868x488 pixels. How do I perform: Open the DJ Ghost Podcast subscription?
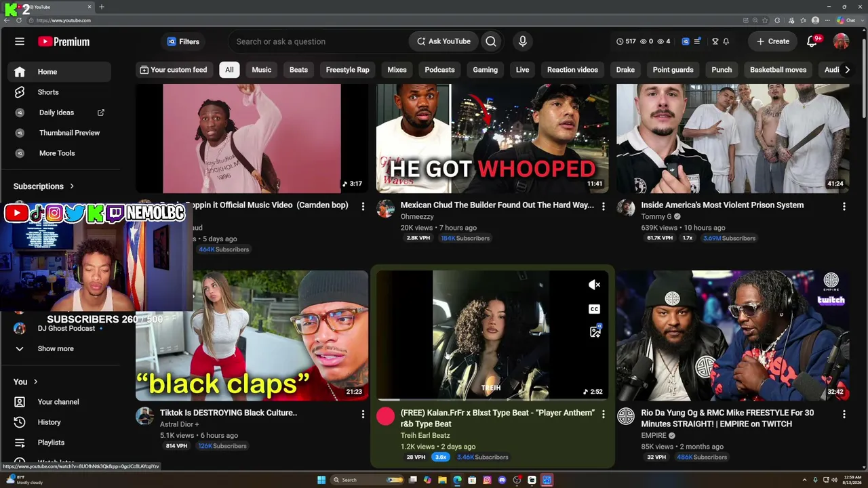tap(60, 328)
